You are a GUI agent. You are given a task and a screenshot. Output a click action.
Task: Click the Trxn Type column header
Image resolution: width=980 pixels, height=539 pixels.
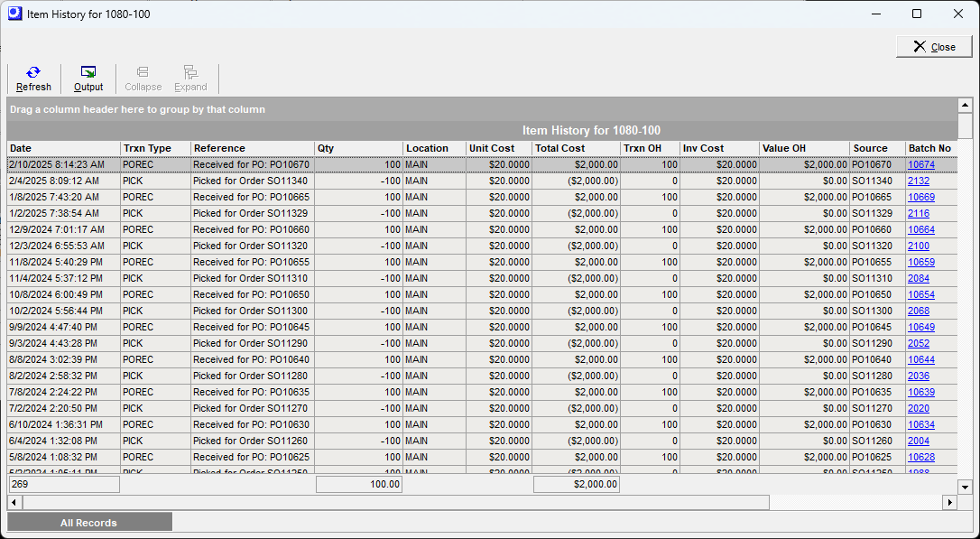pyautogui.click(x=153, y=148)
